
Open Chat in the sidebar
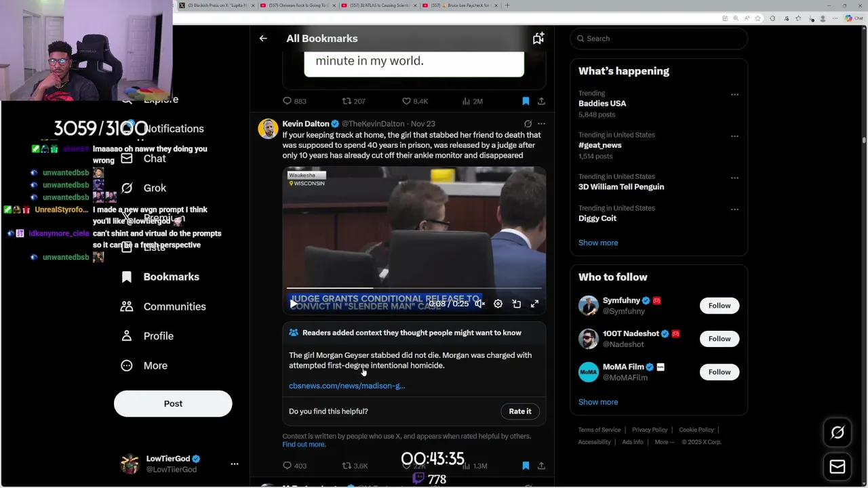143,159
